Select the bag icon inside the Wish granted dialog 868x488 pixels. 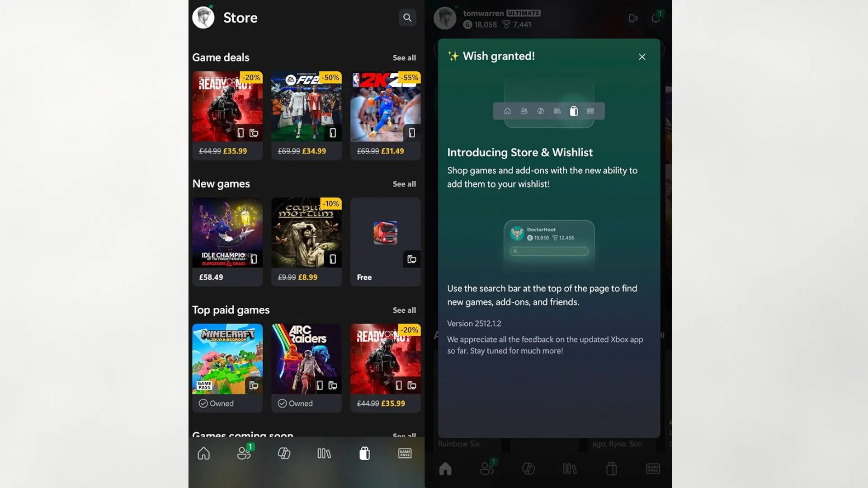pyautogui.click(x=574, y=111)
